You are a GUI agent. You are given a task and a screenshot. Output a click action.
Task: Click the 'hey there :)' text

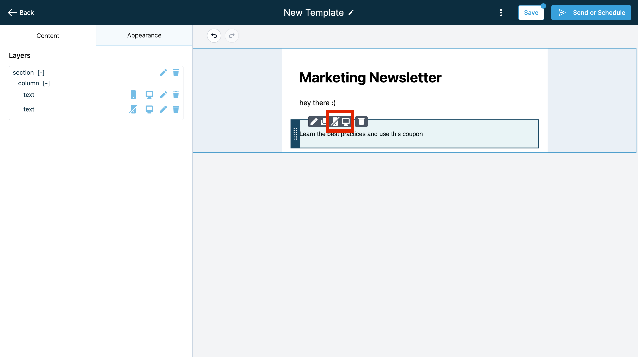point(318,103)
